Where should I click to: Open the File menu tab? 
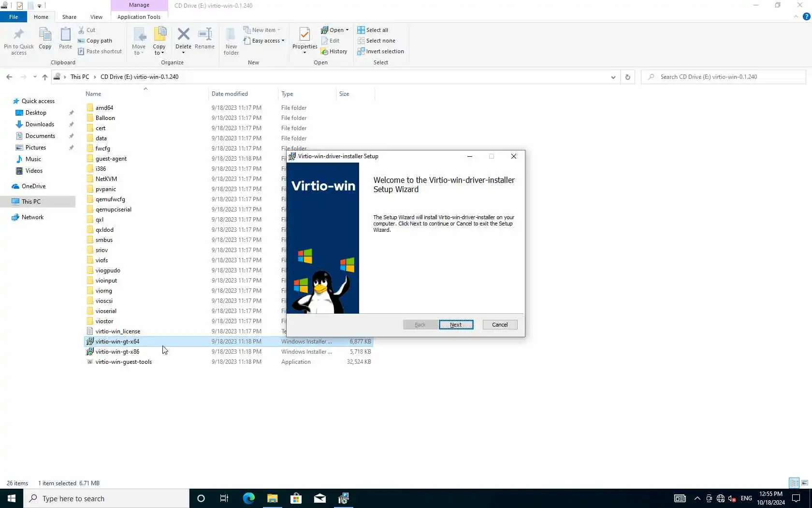[x=14, y=17]
